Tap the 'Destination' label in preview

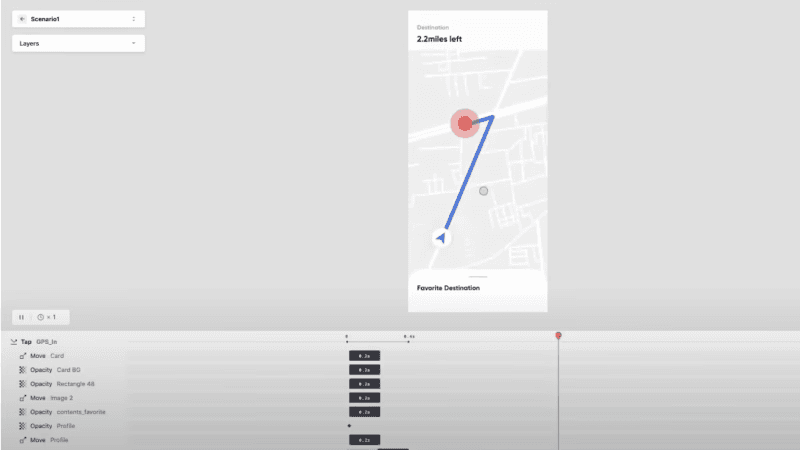433,28
